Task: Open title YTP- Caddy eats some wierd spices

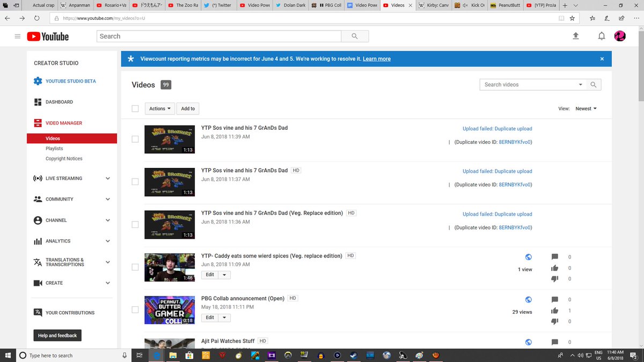Action: click(272, 256)
